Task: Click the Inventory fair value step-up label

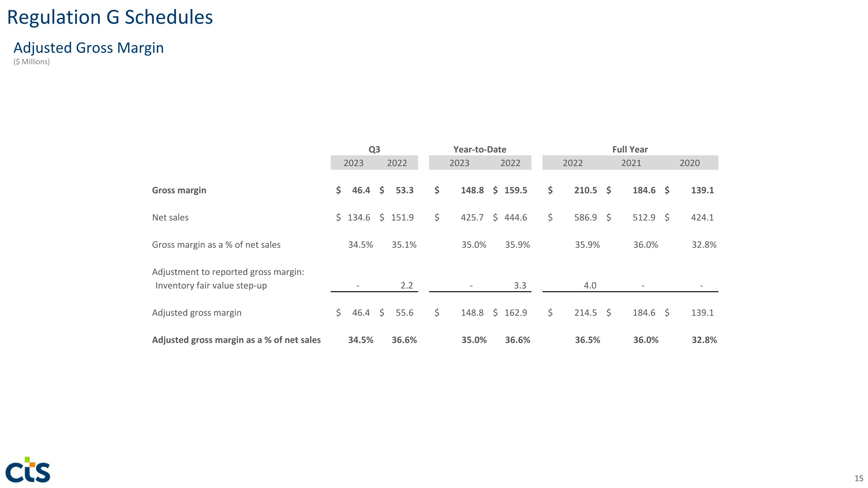Action: coord(211,286)
